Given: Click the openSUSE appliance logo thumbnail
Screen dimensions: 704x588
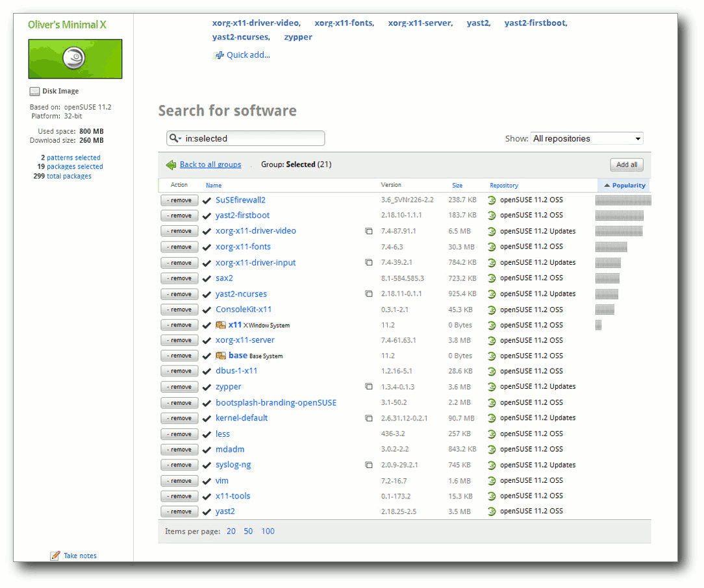Looking at the screenshot, I should tap(75, 59).
